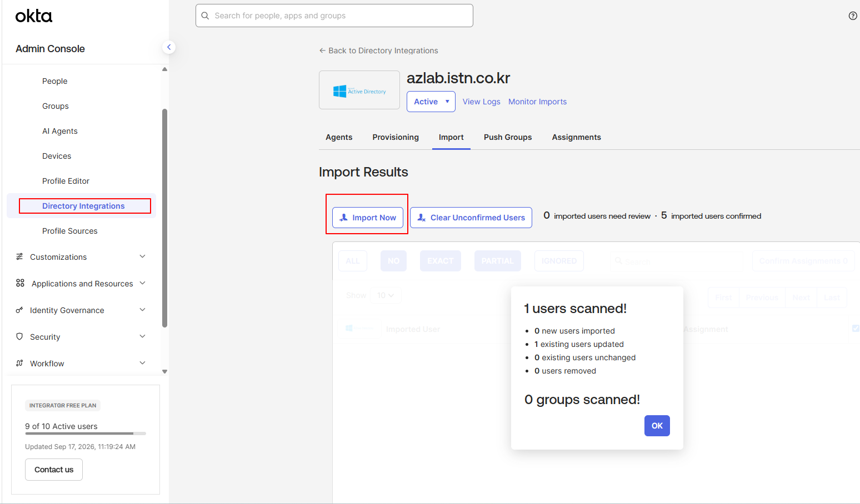This screenshot has height=504, width=860.
Task: Open Groups in the sidebar
Action: [x=56, y=106]
